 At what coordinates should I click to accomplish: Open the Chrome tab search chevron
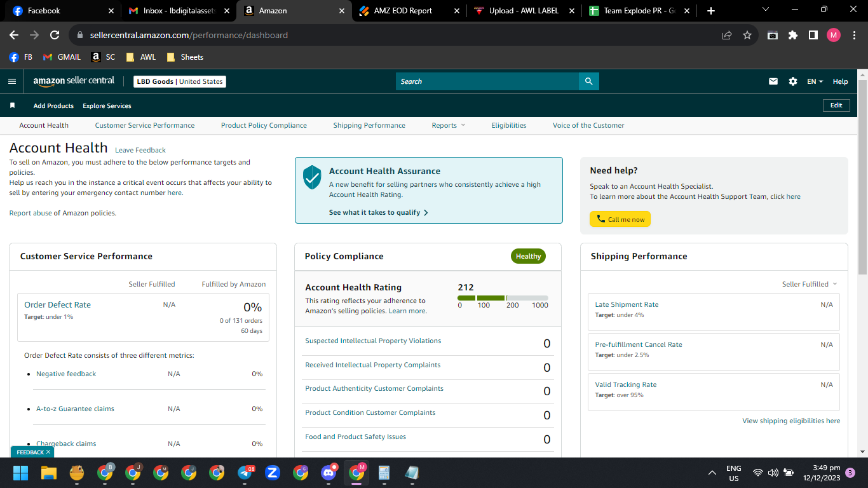(x=766, y=10)
